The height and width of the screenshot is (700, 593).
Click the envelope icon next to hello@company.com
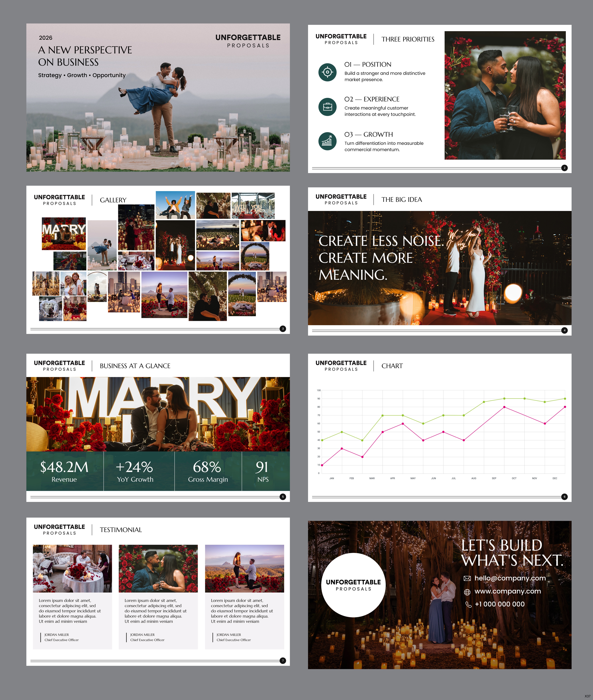(x=467, y=578)
